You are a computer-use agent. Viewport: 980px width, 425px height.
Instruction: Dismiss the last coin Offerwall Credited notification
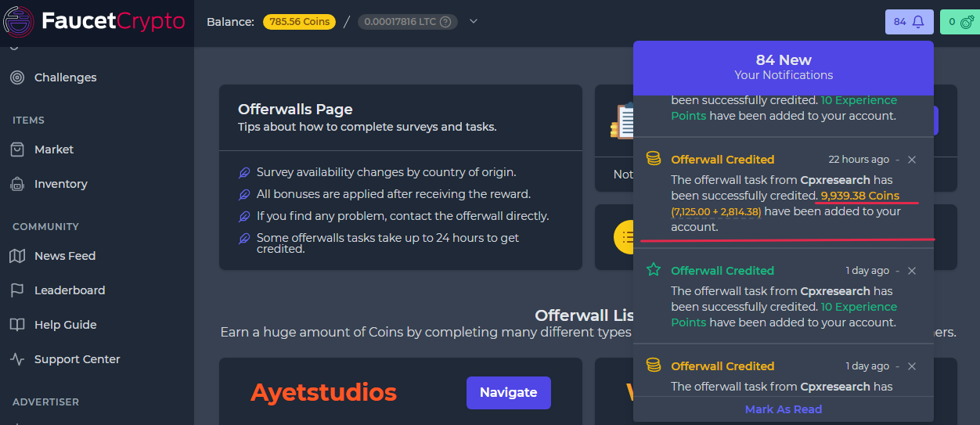(x=912, y=366)
